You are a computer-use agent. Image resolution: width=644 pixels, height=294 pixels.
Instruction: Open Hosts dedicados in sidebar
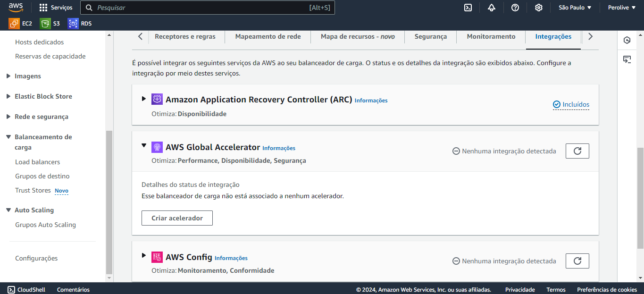click(40, 42)
